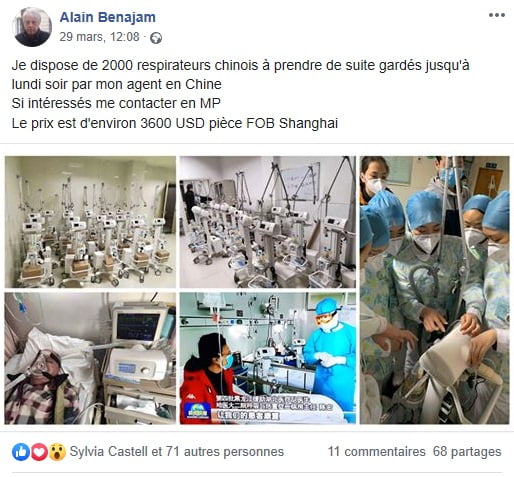The width and height of the screenshot is (514, 477).
Task: Open the photo of patient wearing oxygen mask
Action: pyautogui.click(x=90, y=358)
